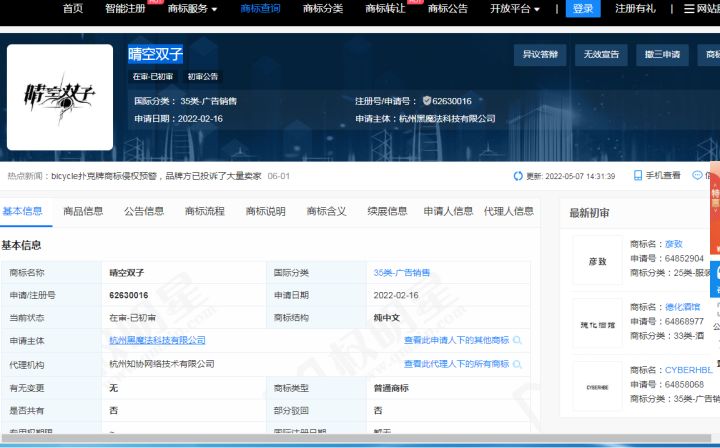Viewport: 720px width, 448px height.
Task: Click the phone icon for 手机查看
Action: click(638, 175)
